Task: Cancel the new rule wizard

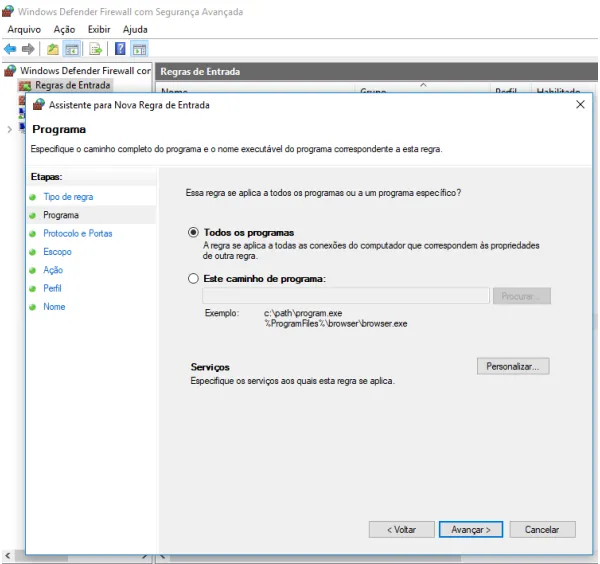Action: [542, 530]
